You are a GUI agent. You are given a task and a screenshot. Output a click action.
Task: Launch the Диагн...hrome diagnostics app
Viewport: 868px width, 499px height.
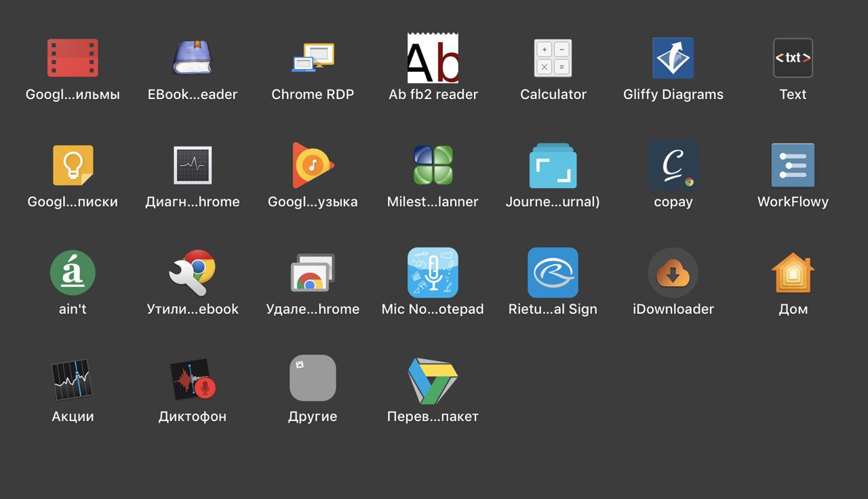(193, 165)
